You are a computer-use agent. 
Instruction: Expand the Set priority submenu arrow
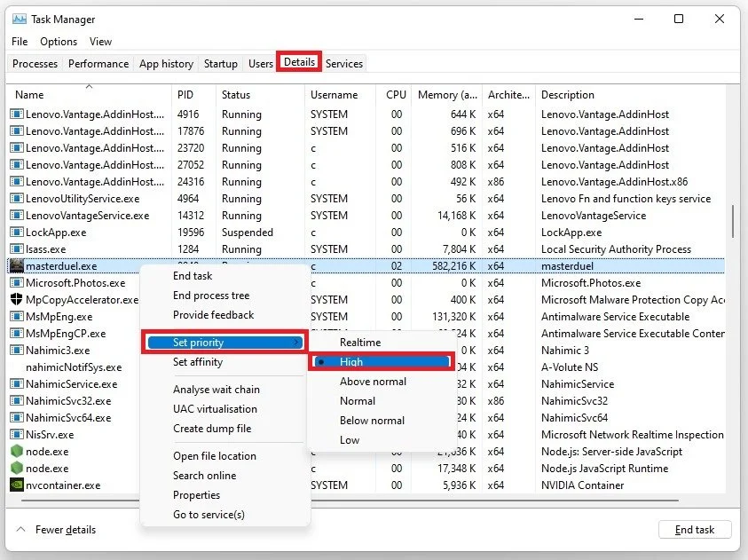[296, 342]
